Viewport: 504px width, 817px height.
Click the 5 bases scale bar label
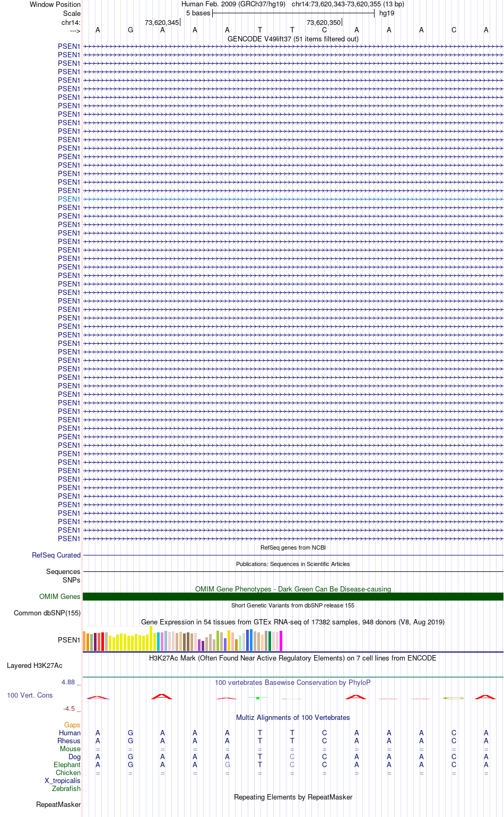[198, 13]
